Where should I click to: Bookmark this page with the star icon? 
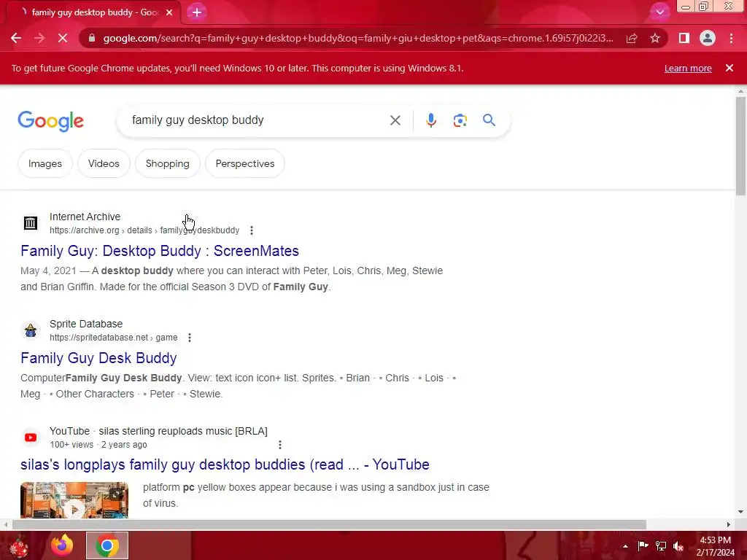click(x=655, y=38)
